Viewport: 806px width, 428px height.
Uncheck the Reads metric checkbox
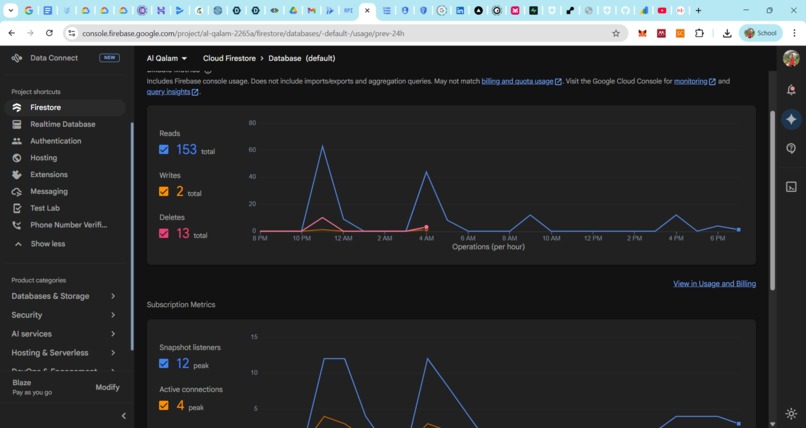[163, 150]
